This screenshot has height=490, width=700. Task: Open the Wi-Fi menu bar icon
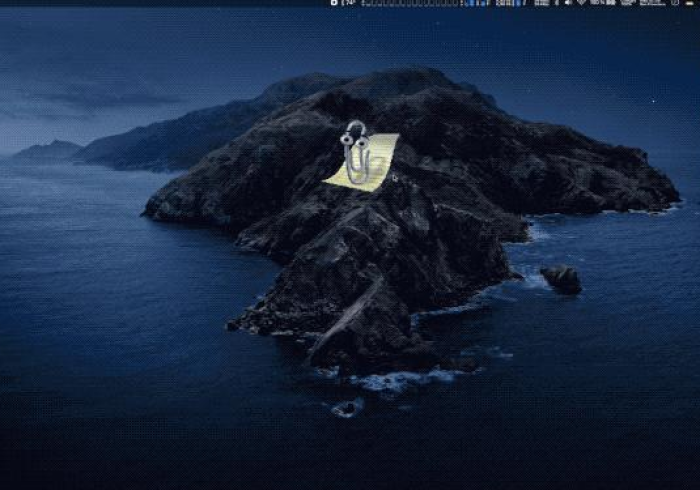pyautogui.click(x=581, y=2)
